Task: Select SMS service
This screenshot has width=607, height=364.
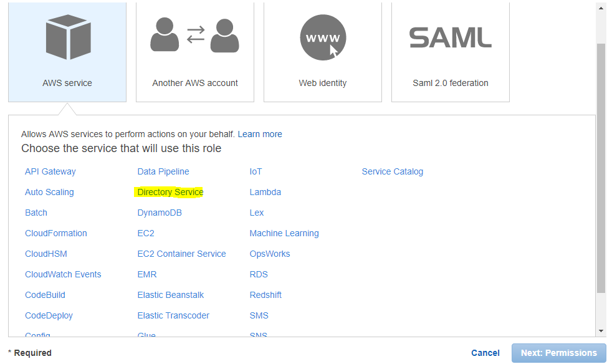Action: click(259, 315)
